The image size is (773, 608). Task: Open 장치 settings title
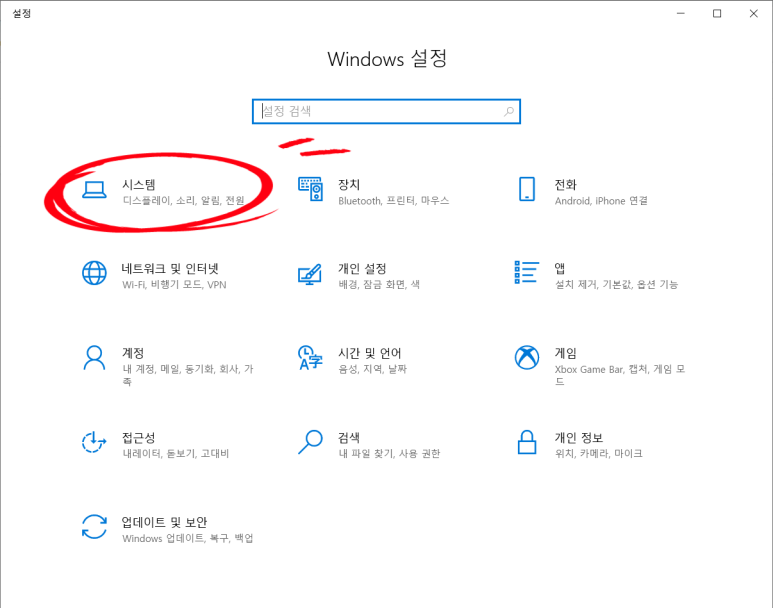[x=349, y=185]
